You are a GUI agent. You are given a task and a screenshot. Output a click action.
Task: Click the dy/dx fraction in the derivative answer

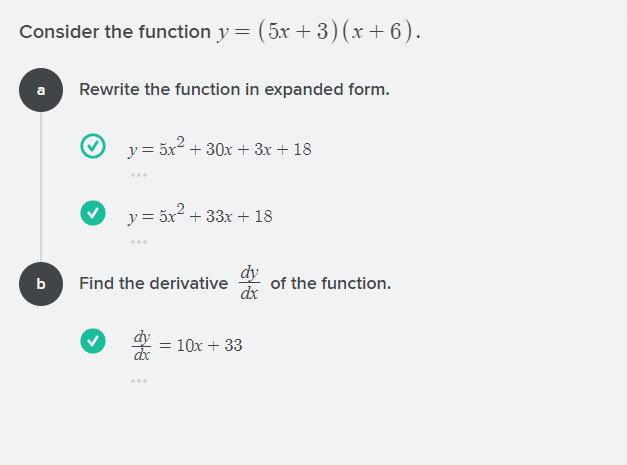tap(143, 345)
